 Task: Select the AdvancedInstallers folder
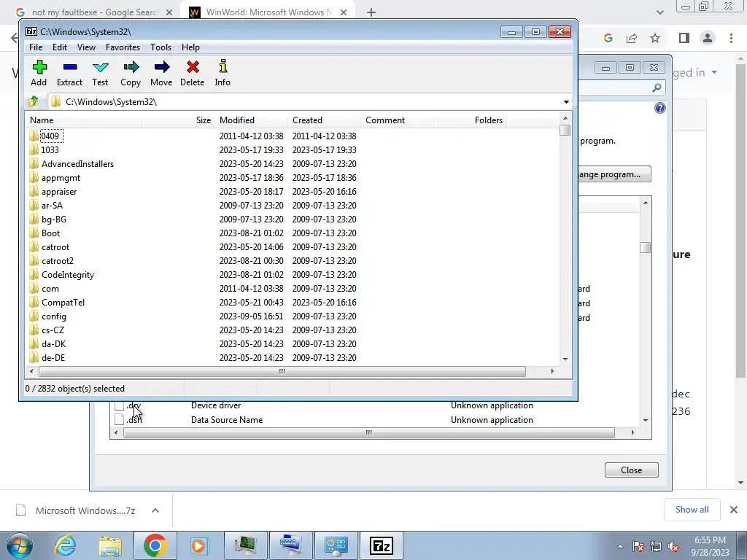click(x=77, y=164)
